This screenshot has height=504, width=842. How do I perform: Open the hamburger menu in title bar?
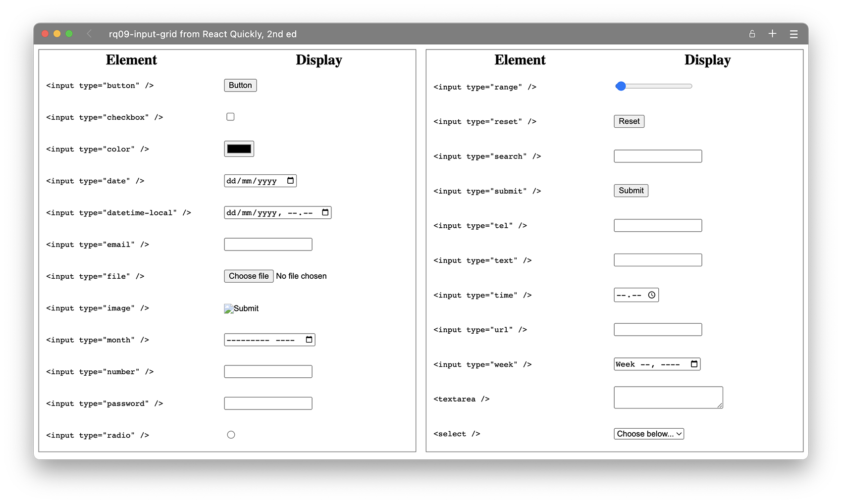(793, 34)
